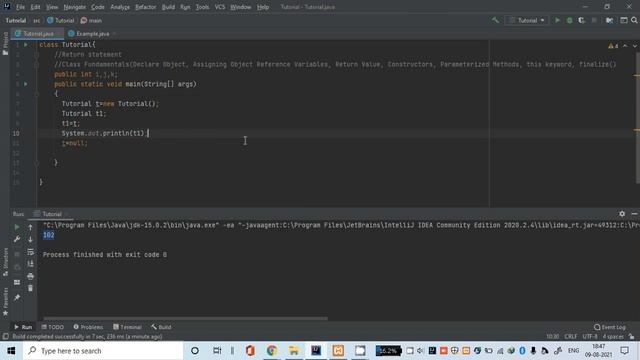Run Tutorial with the top toolbar play icon
The width and height of the screenshot is (640, 360).
[557, 20]
